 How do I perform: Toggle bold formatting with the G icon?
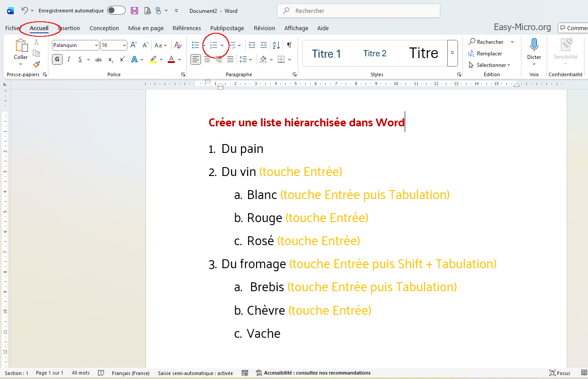coord(57,59)
